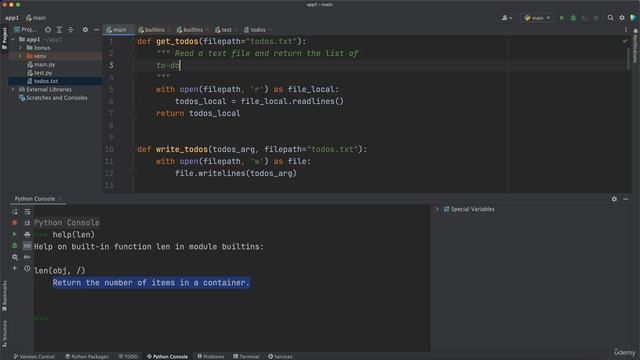Execute current statement in console
This screenshot has width=640, height=360.
pos(15,234)
